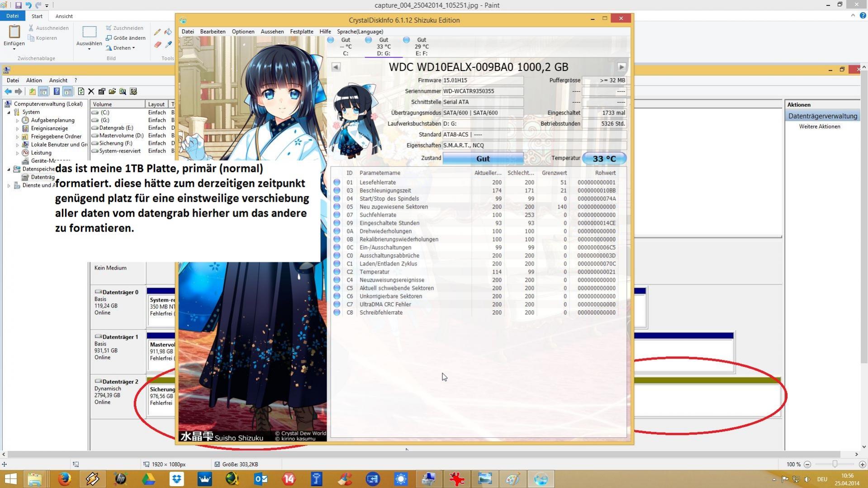This screenshot has height=488, width=868.
Task: Activate the Auswählen selection rectangle tool
Action: coord(89,32)
